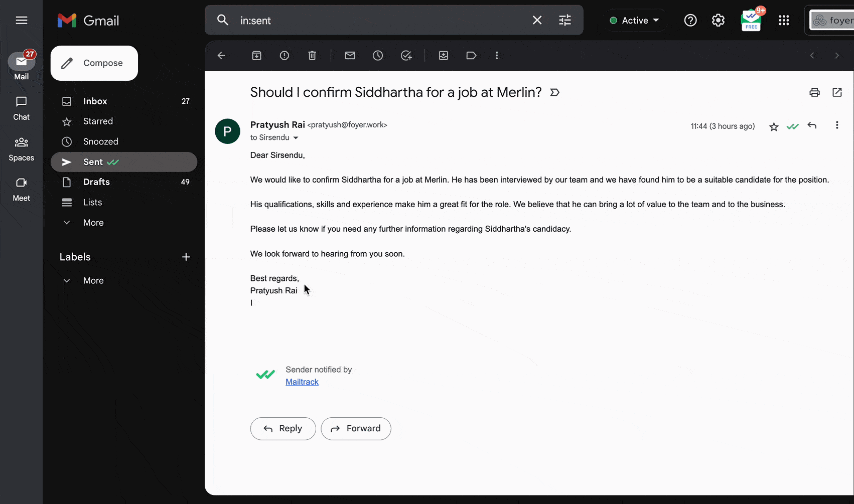Add this email to Tasks
Screen dimensions: 854x504
[x=406, y=56]
